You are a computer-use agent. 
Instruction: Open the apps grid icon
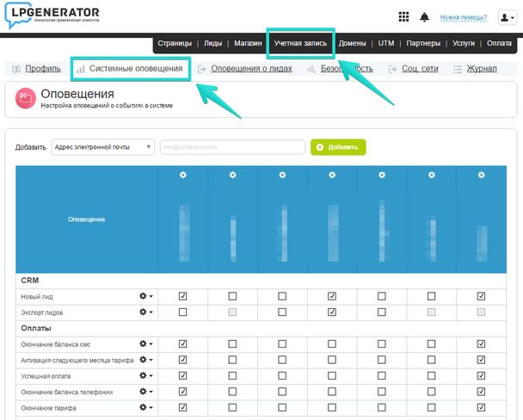tap(404, 17)
